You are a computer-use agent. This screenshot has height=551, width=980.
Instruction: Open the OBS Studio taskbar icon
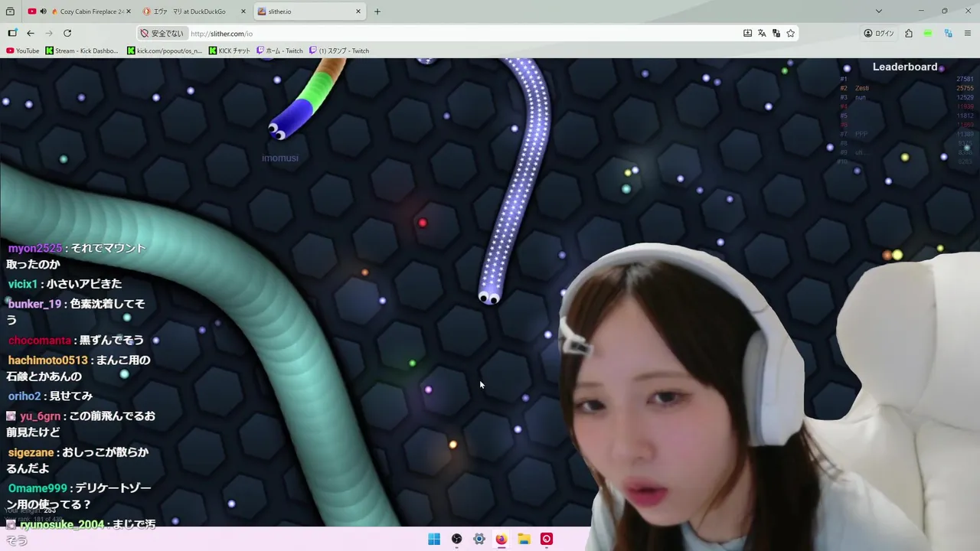456,539
